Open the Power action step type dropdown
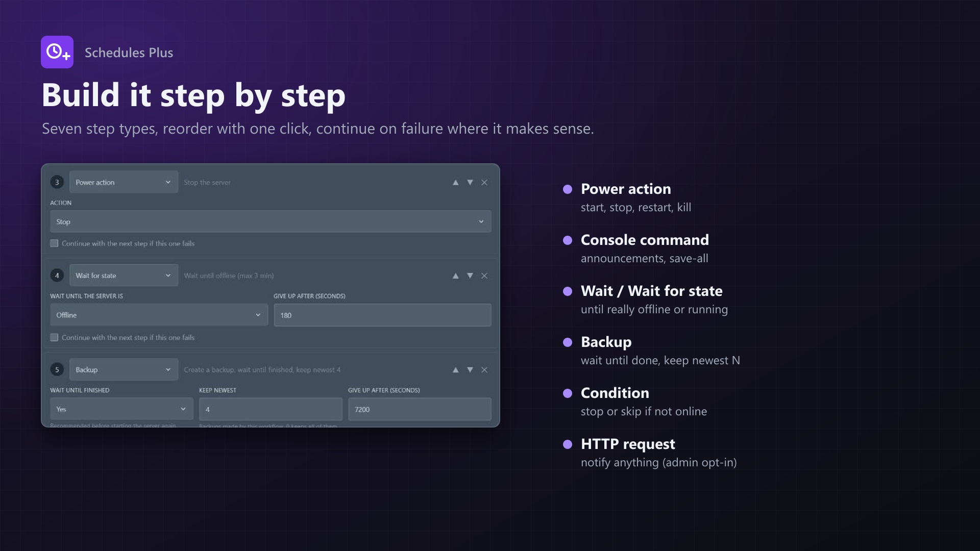Screen dimensions: 980x551 tap(124, 182)
